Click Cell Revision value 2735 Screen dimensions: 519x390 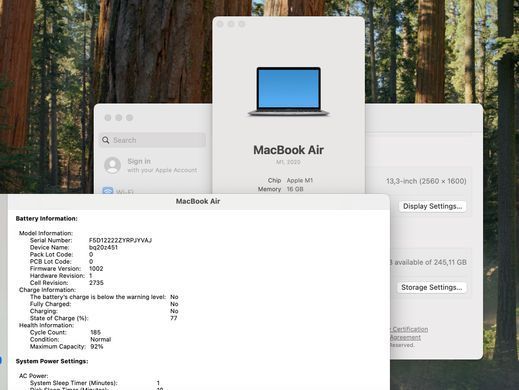[x=96, y=283]
